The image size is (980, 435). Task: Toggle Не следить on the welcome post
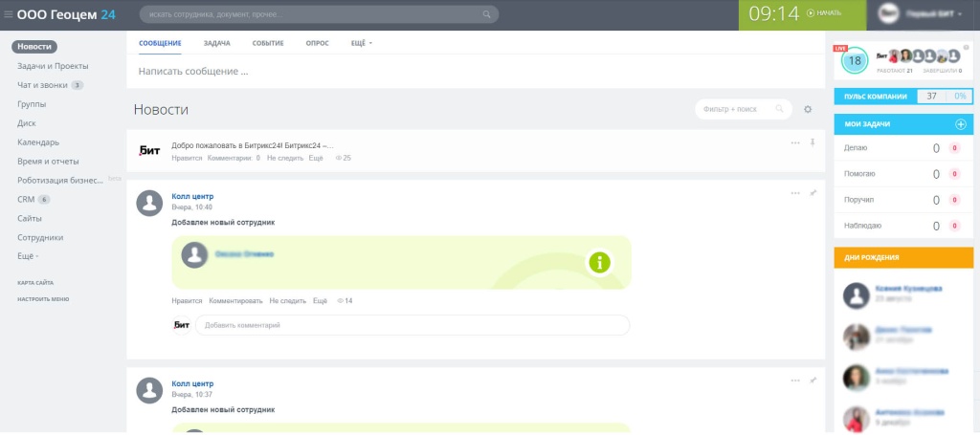pos(284,158)
